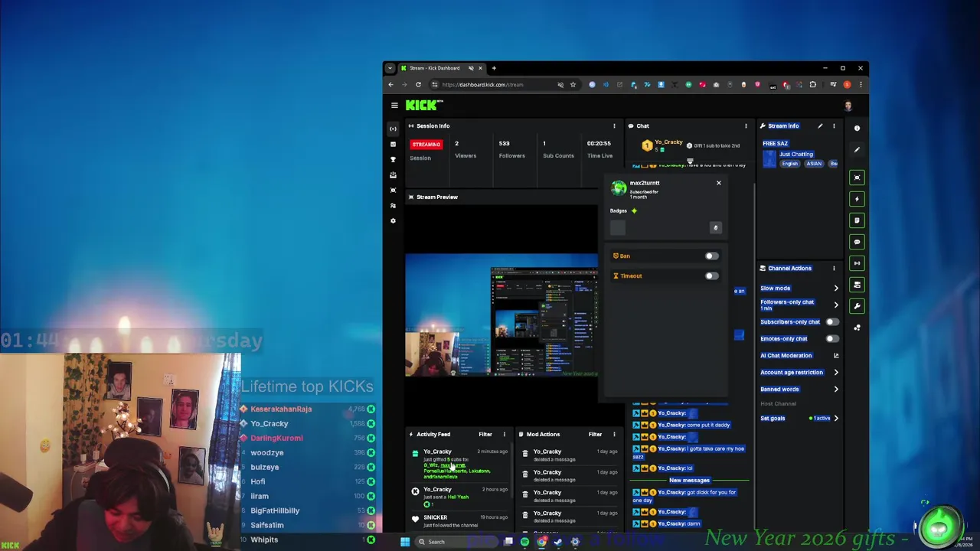Click the info icon in right rail

point(857,128)
